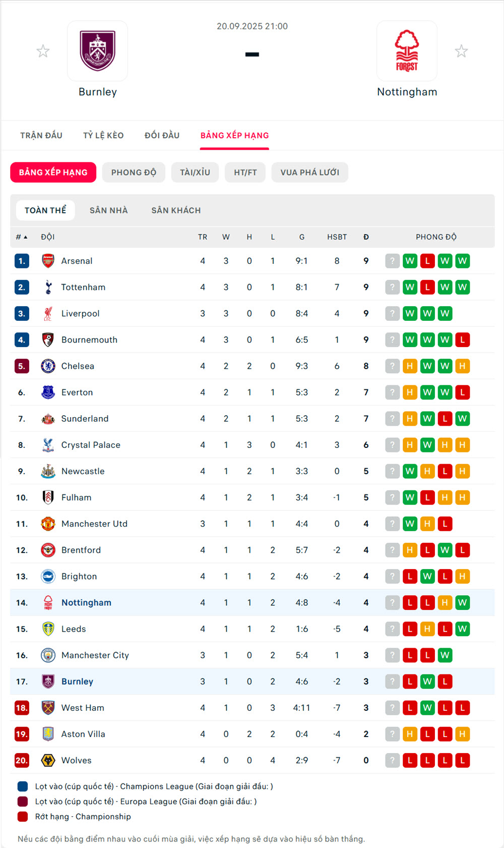The width and height of the screenshot is (504, 848).
Task: Open the VUA PHÁ LƯỚI button
Action: (x=309, y=173)
